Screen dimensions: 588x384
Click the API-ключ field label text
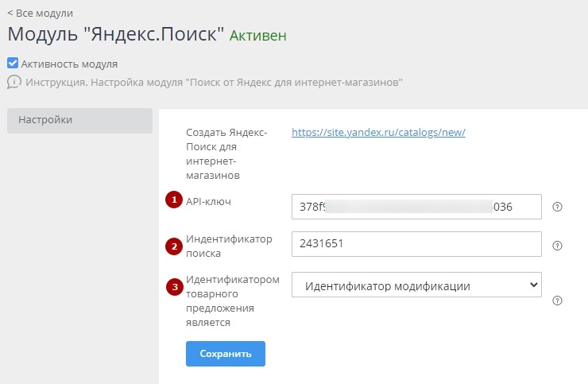coord(209,201)
